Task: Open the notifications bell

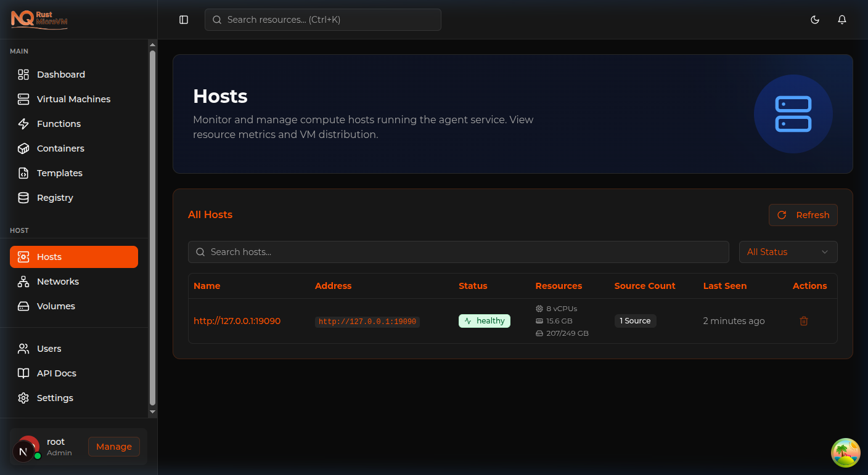Action: coord(842,20)
